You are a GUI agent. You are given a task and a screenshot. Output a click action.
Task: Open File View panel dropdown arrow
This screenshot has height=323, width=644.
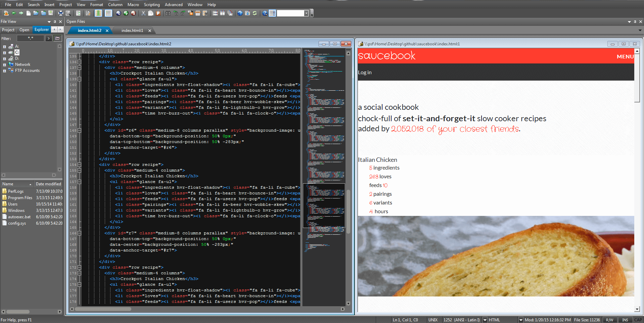[x=49, y=21]
